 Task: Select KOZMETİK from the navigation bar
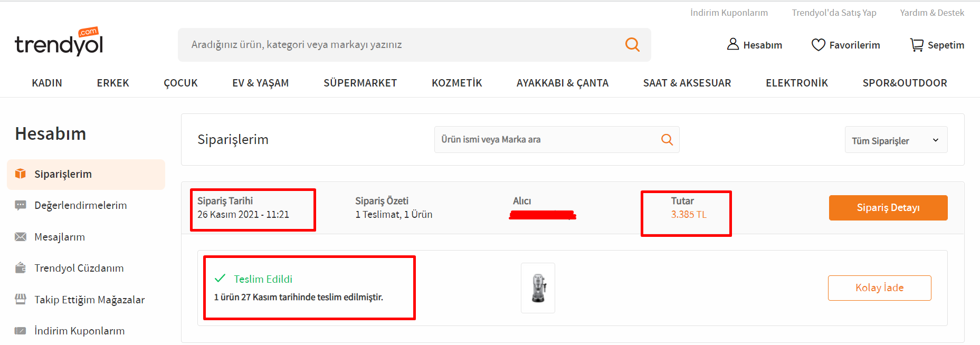click(x=456, y=83)
